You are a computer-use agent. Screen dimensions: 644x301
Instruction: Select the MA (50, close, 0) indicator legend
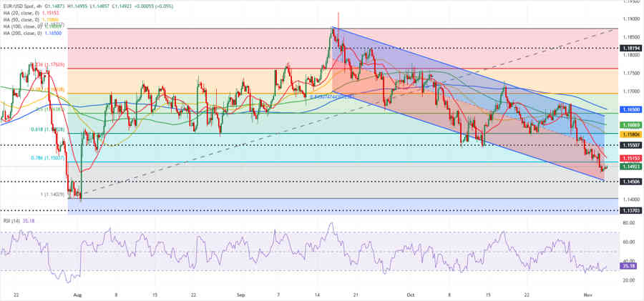20,18
